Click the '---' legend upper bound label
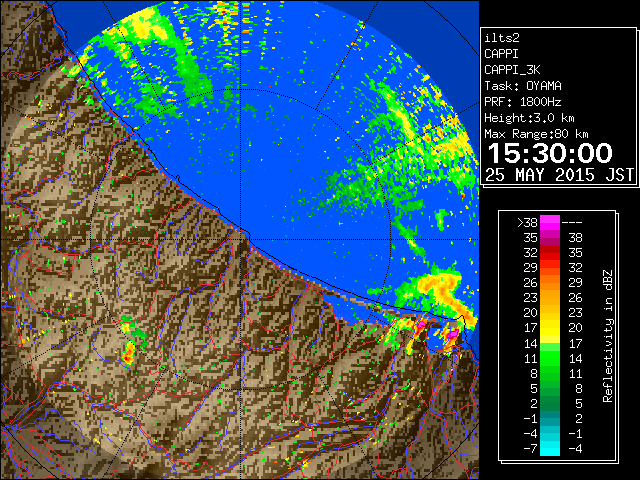This screenshot has width=640, height=480. 572,223
